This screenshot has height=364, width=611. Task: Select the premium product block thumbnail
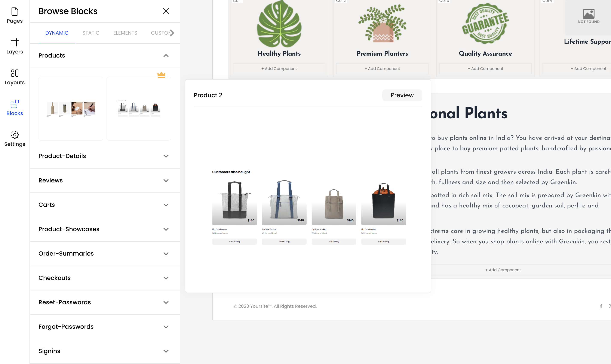coord(139,108)
